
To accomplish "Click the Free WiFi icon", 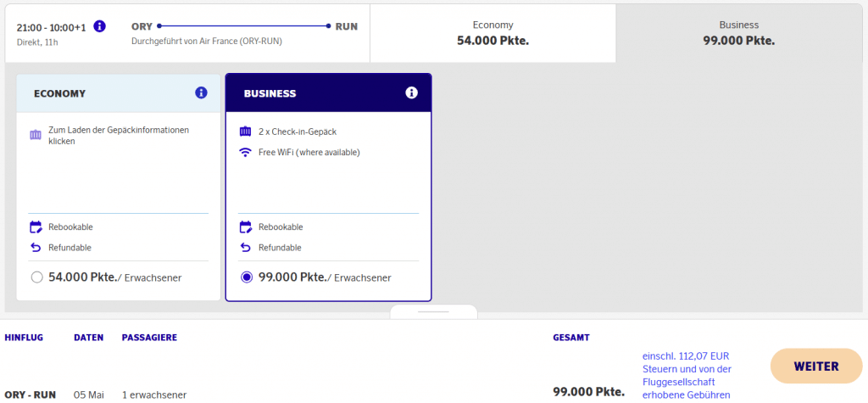I will (246, 153).
